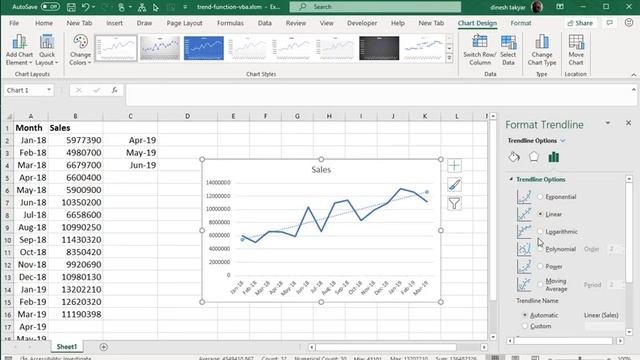The image size is (640, 360).
Task: Select Effects pentagon tab
Action: tap(533, 157)
